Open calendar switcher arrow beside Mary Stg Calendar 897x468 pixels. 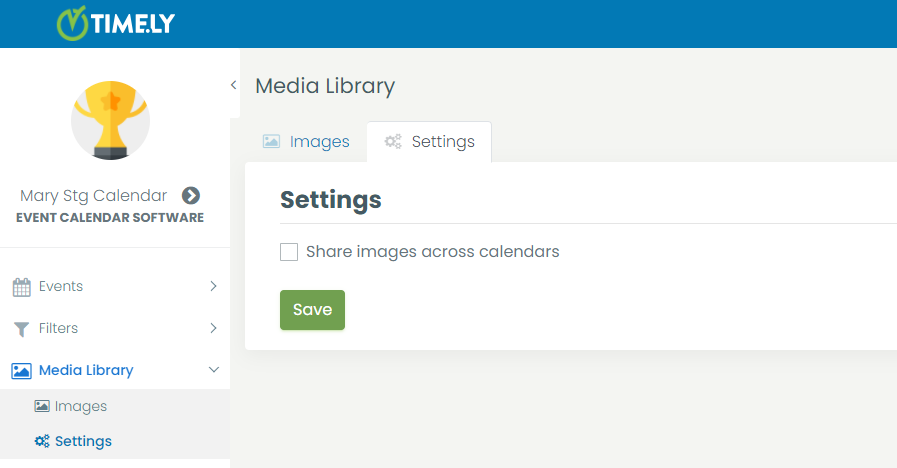point(191,196)
